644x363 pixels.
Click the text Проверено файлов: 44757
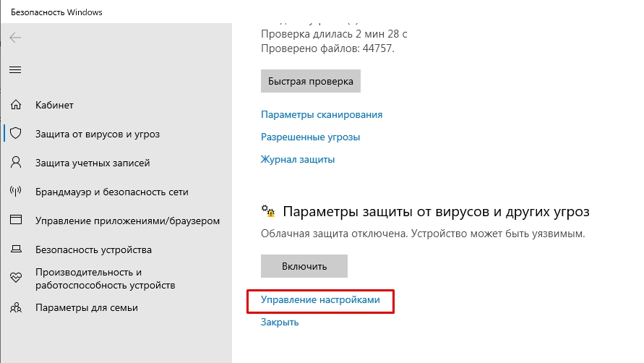click(327, 48)
